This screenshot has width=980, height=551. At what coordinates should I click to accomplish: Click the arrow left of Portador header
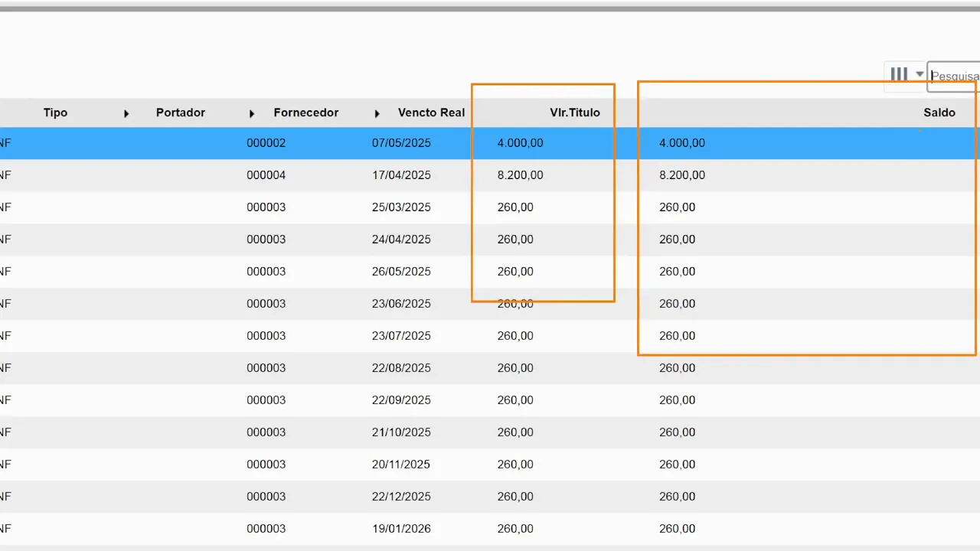coord(126,113)
